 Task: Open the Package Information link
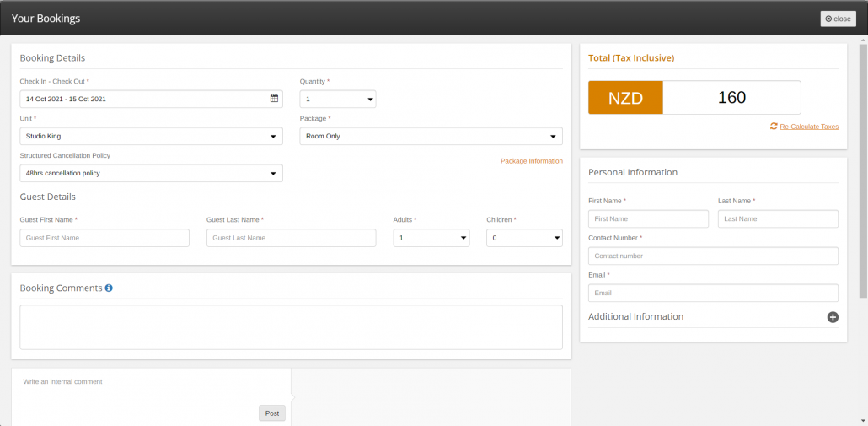pyautogui.click(x=532, y=161)
